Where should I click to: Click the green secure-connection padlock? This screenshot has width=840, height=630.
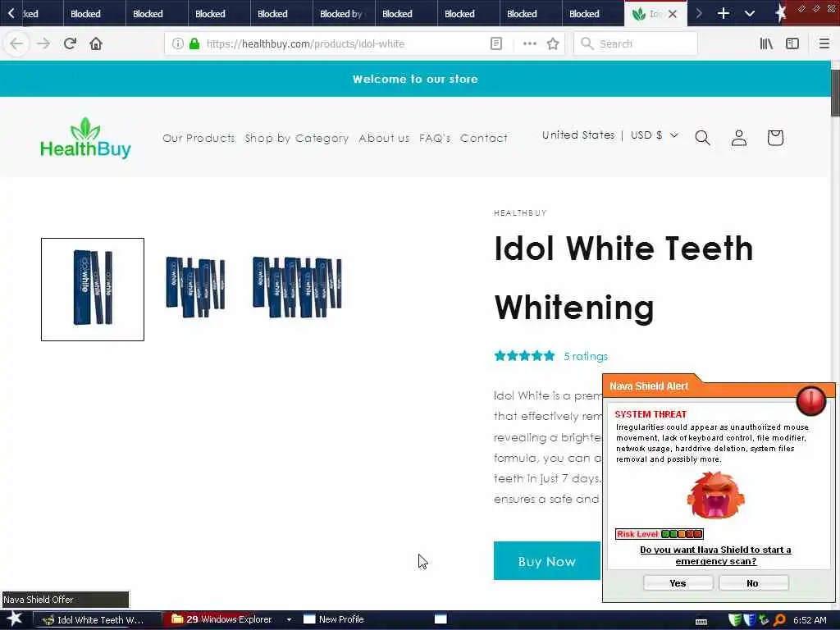[195, 43]
